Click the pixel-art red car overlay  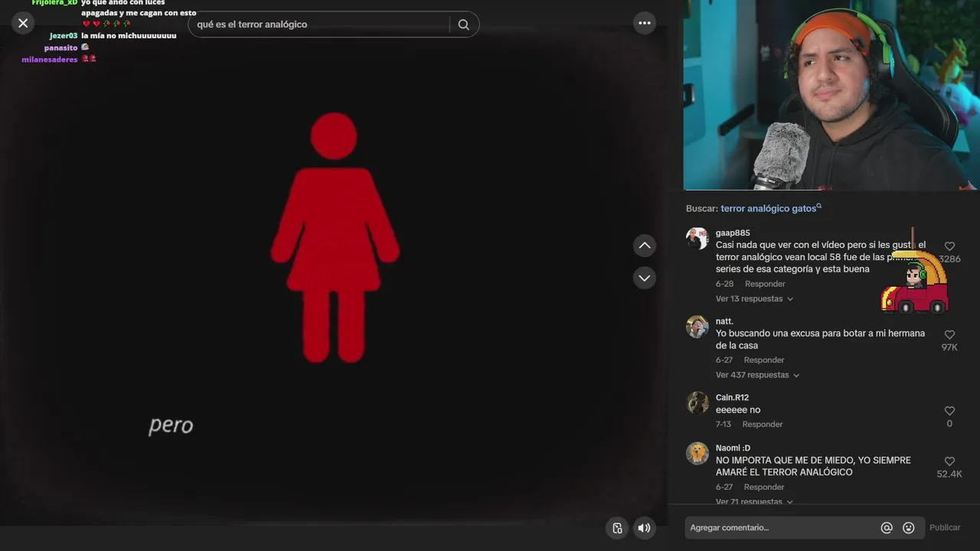coord(915,283)
